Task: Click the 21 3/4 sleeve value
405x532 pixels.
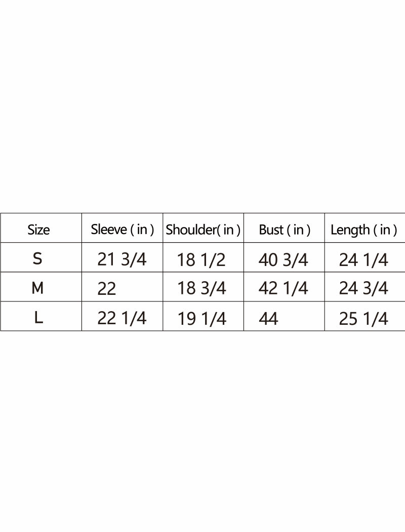Action: pyautogui.click(x=121, y=259)
